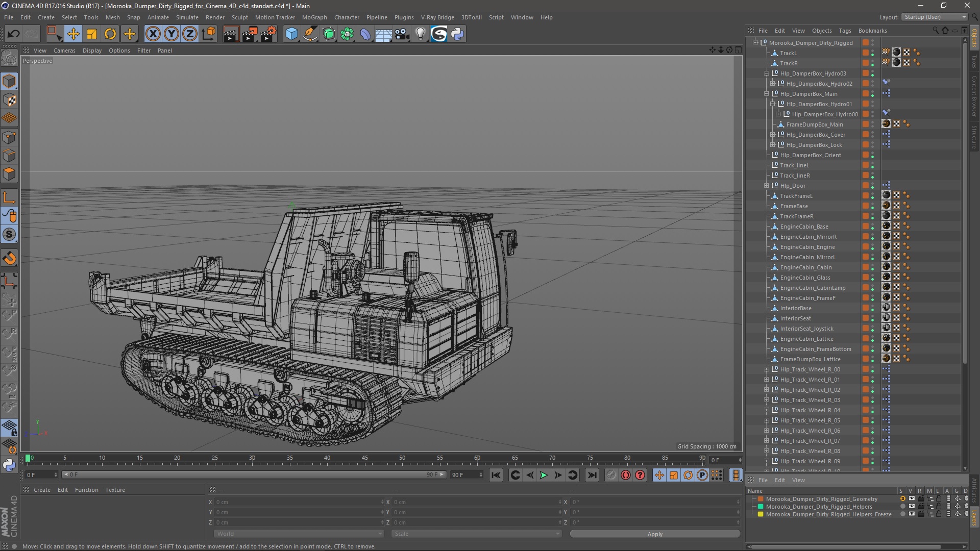
Task: Toggle Autokeying button
Action: (x=626, y=475)
